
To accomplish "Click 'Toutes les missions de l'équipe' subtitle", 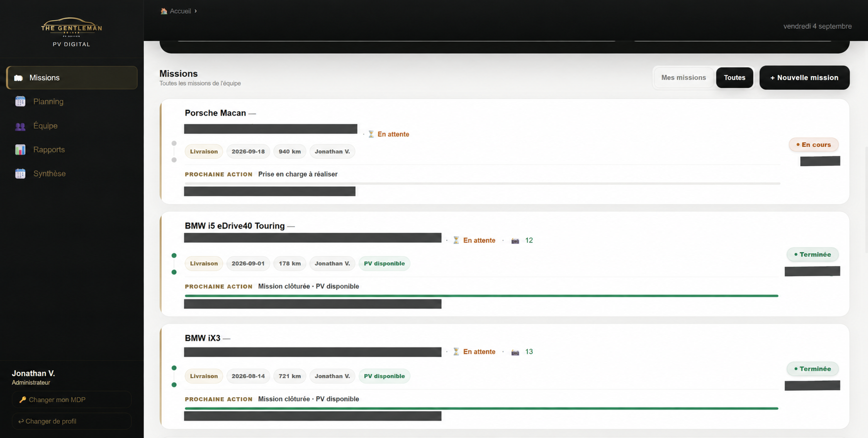I will tap(200, 84).
